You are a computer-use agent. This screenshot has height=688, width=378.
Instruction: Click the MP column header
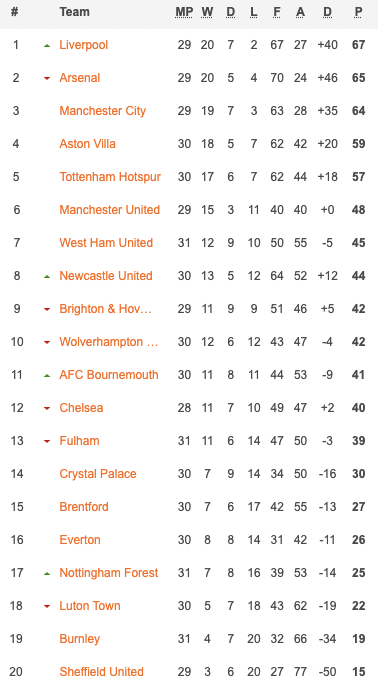pos(184,12)
